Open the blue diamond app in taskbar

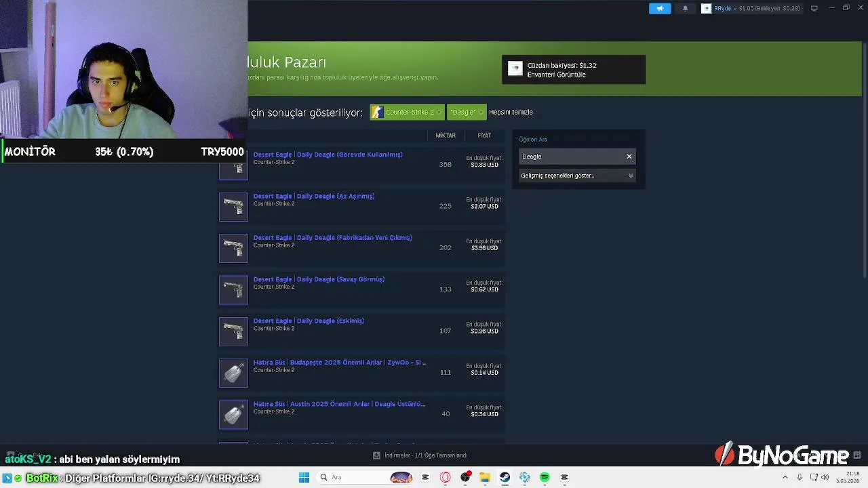pyautogui.click(x=524, y=477)
